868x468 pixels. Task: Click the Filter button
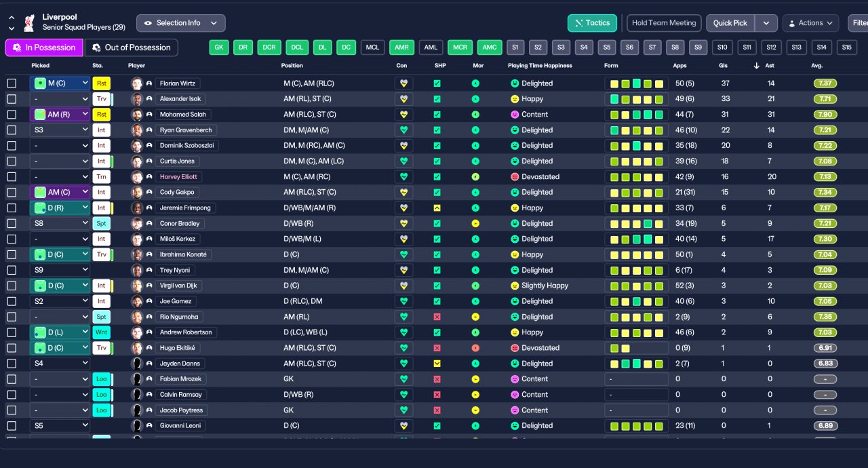(859, 23)
